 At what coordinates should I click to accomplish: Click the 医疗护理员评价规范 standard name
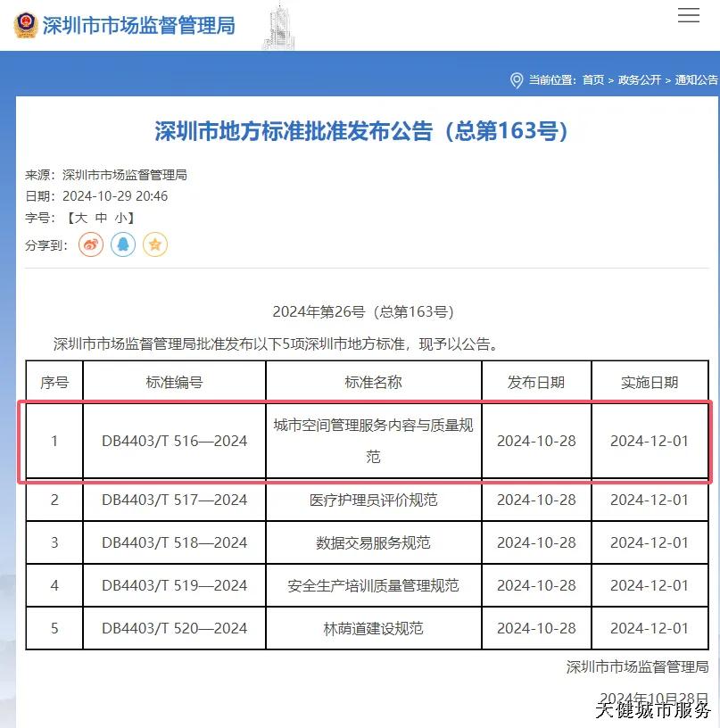[x=373, y=500]
